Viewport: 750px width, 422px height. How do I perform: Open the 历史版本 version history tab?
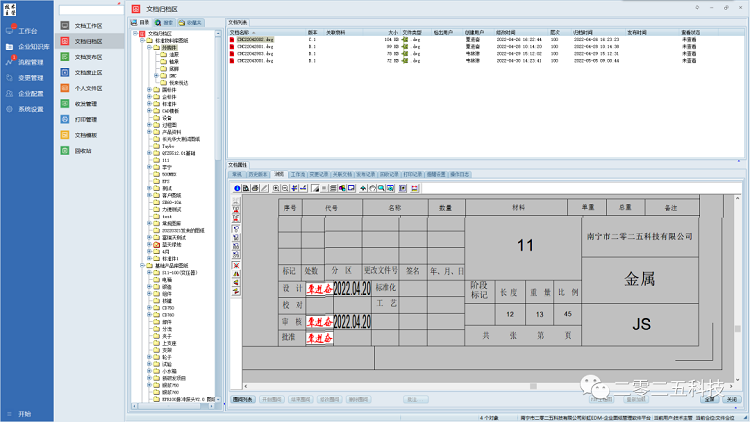(258, 175)
